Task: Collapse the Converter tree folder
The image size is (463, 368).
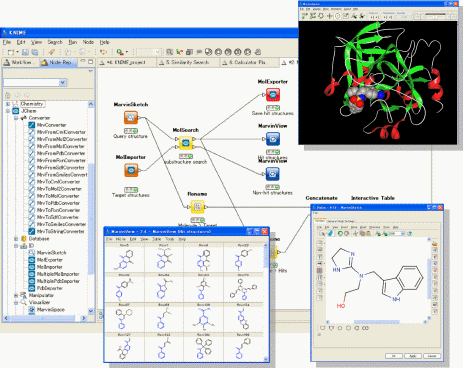Action: (16, 118)
